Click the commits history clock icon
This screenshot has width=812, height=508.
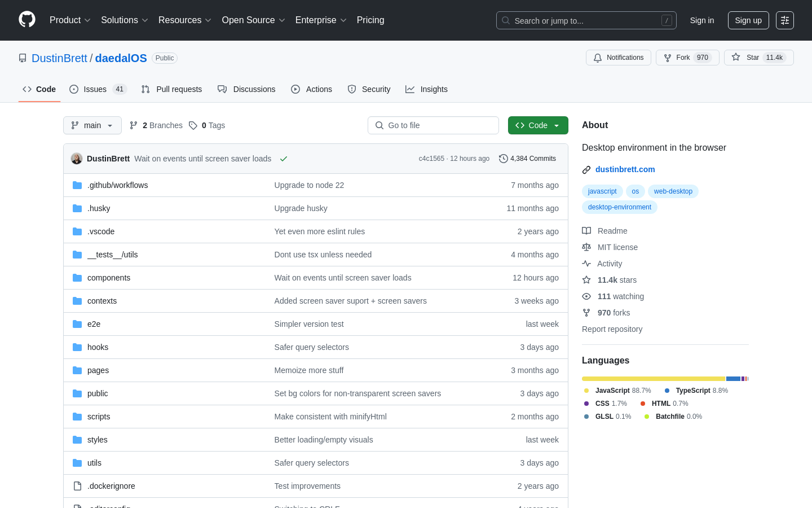[504, 159]
